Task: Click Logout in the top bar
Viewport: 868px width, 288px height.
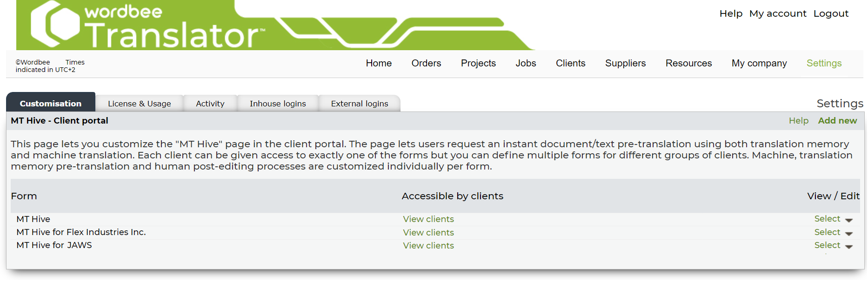Action: (830, 13)
